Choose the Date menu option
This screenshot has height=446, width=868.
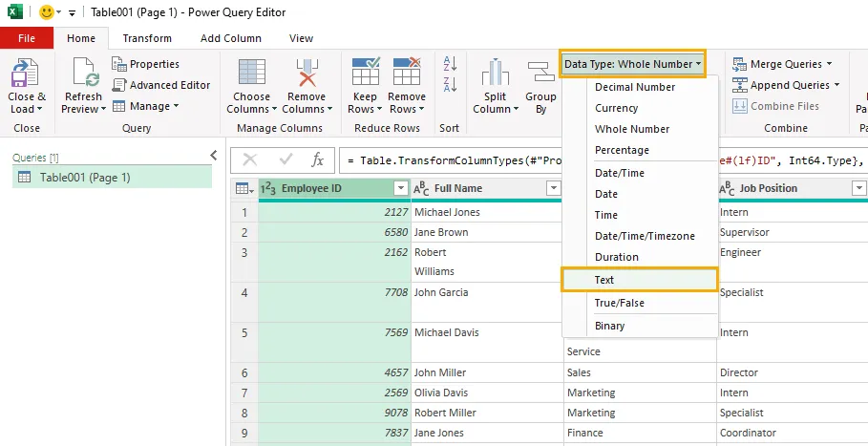click(x=606, y=194)
